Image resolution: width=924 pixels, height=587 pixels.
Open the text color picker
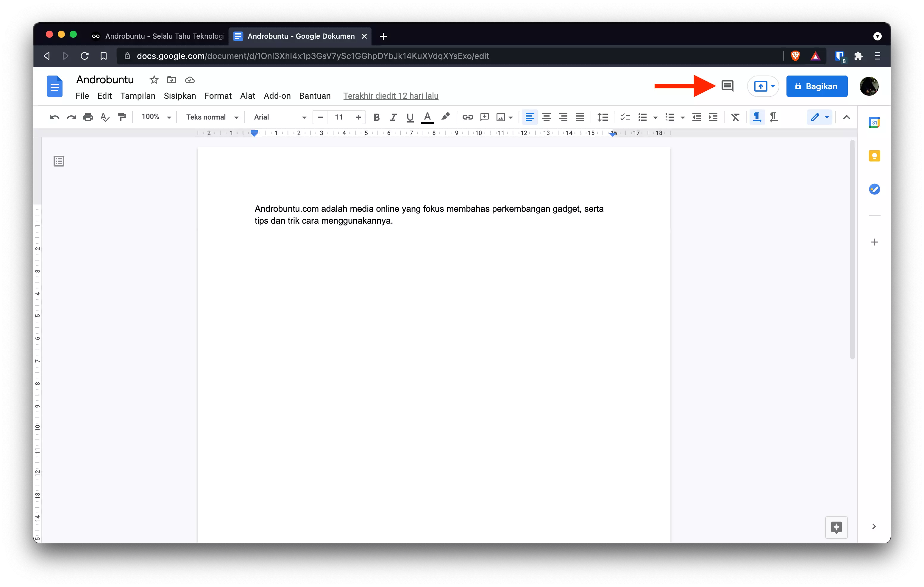[427, 117]
